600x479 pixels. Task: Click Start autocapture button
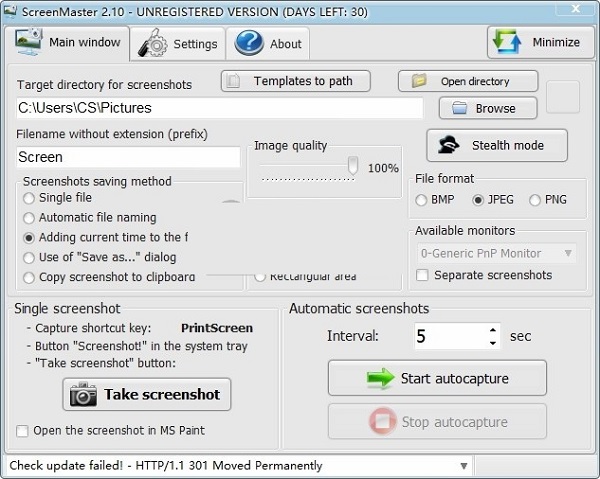437,378
